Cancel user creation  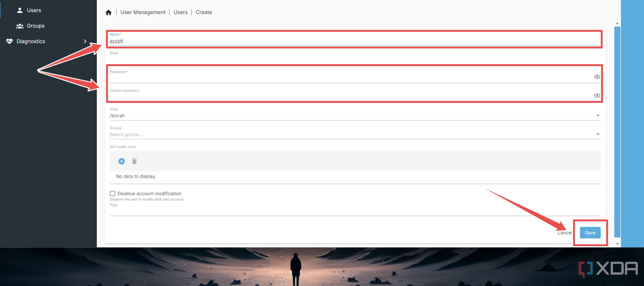[565, 233]
